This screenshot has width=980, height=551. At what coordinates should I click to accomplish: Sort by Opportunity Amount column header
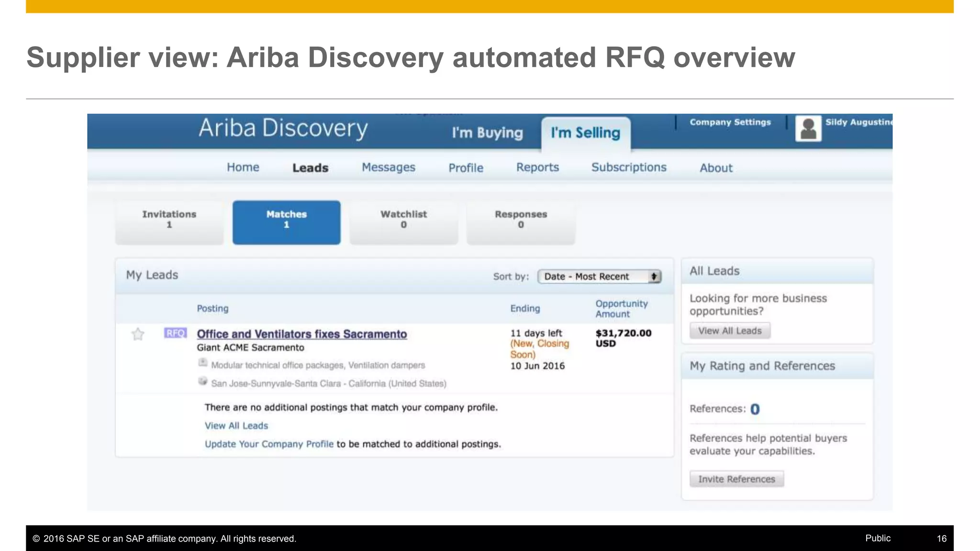click(x=622, y=309)
